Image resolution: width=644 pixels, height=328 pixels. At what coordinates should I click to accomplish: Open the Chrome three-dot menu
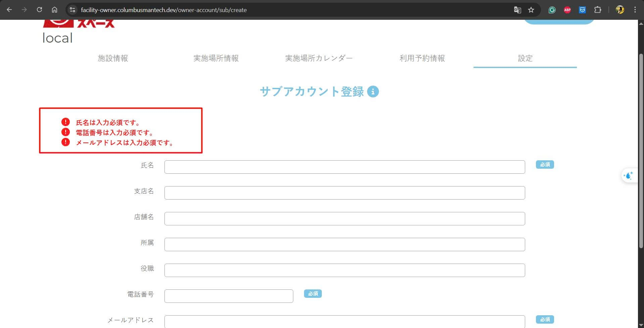point(635,10)
